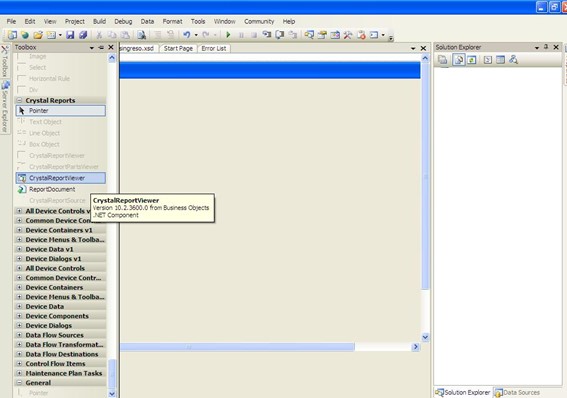Click the Save All icon

(83, 35)
